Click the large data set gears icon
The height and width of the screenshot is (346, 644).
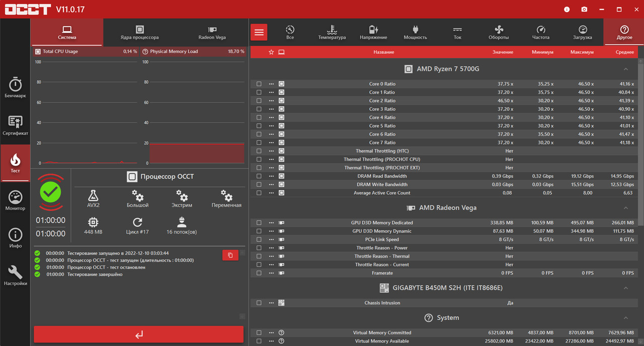pyautogui.click(x=137, y=195)
